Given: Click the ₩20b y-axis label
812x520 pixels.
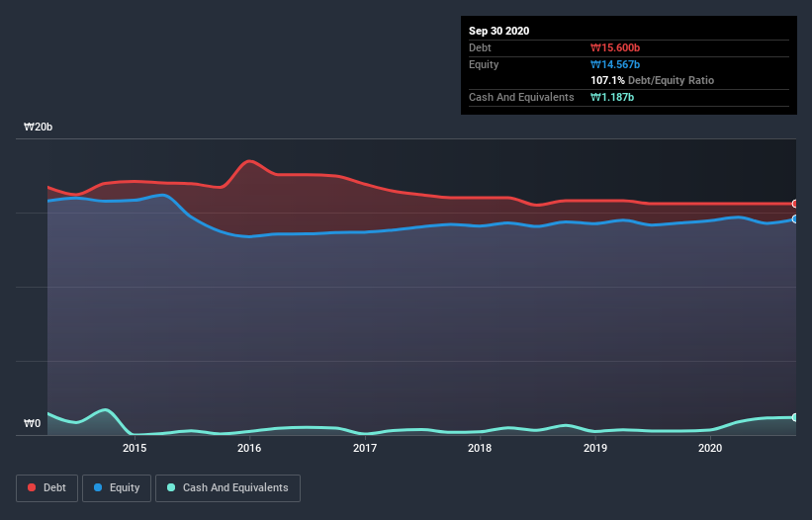Looking at the screenshot, I should click(x=38, y=127).
